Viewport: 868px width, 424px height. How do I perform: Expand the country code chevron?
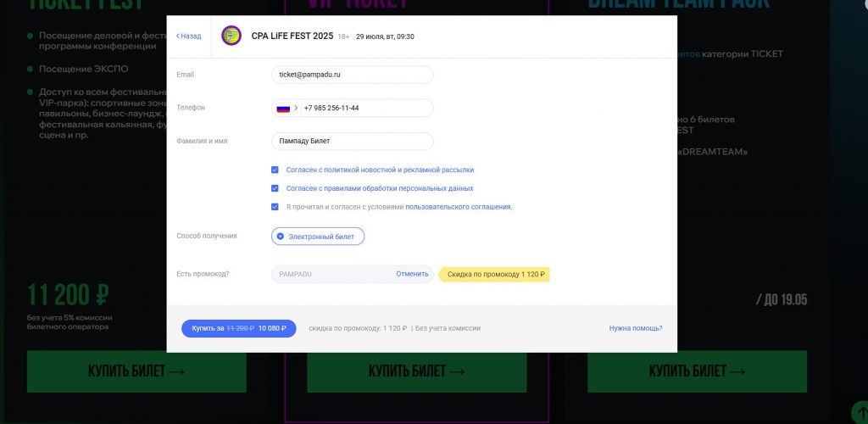click(x=296, y=108)
